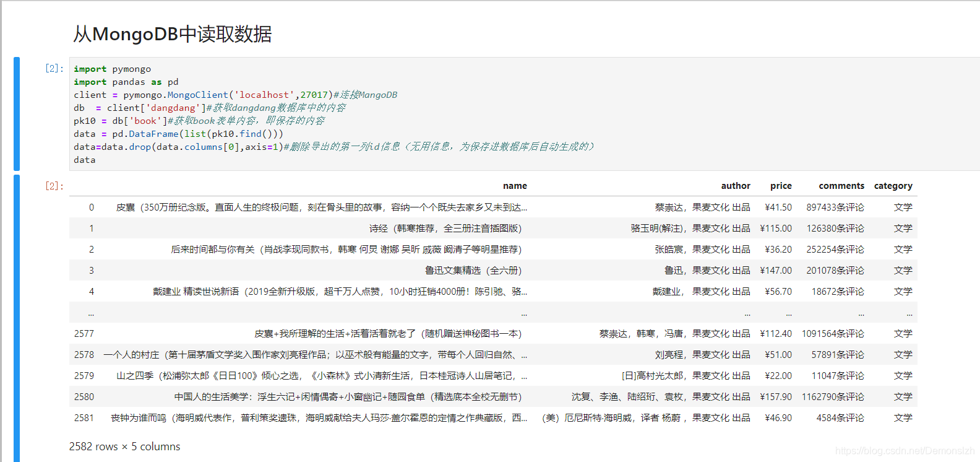Click row index 2578
The width and height of the screenshot is (980, 462).
pos(84,355)
